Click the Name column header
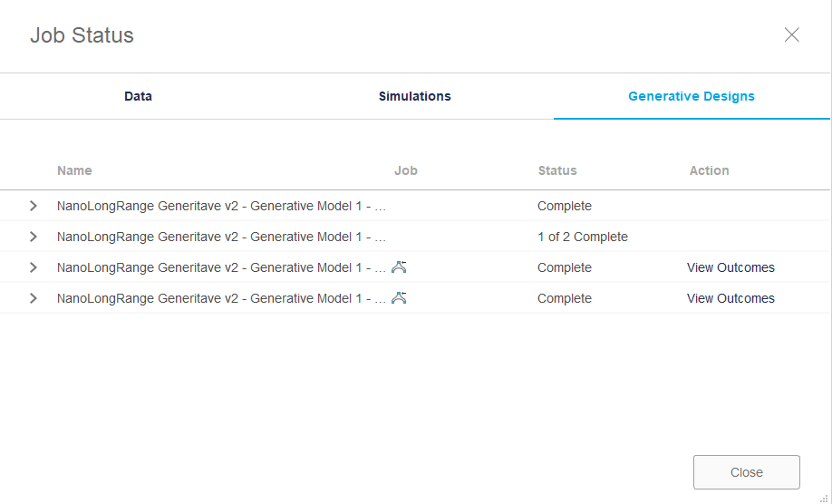Viewport: 832px width, 504px height. tap(74, 170)
